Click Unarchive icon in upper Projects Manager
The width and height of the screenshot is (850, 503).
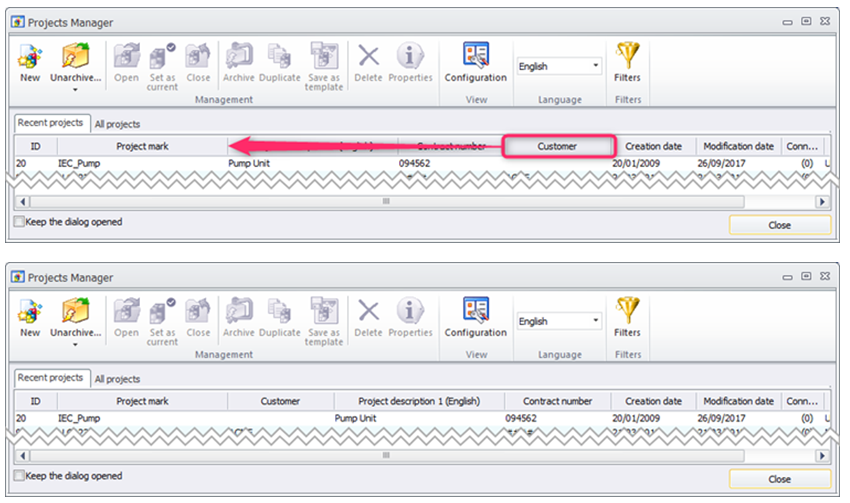coord(75,57)
